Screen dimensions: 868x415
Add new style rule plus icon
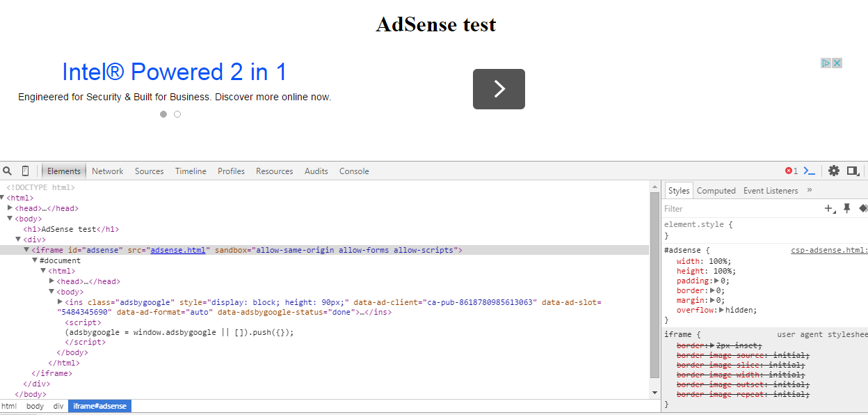(x=830, y=208)
